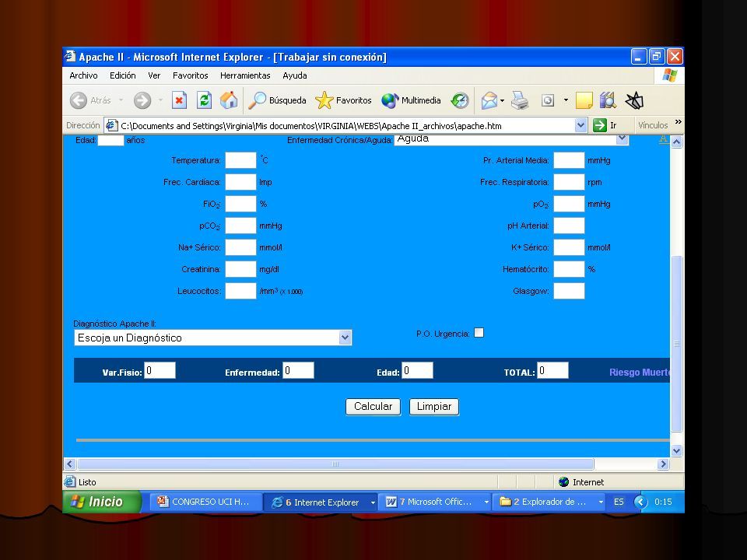Click the Frec. Respiratoria input field
This screenshot has width=747, height=560.
569,182
